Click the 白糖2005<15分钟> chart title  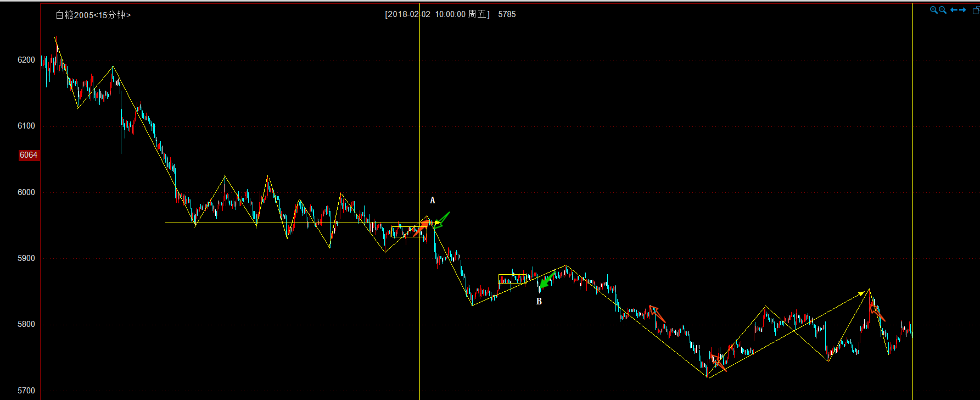point(93,15)
